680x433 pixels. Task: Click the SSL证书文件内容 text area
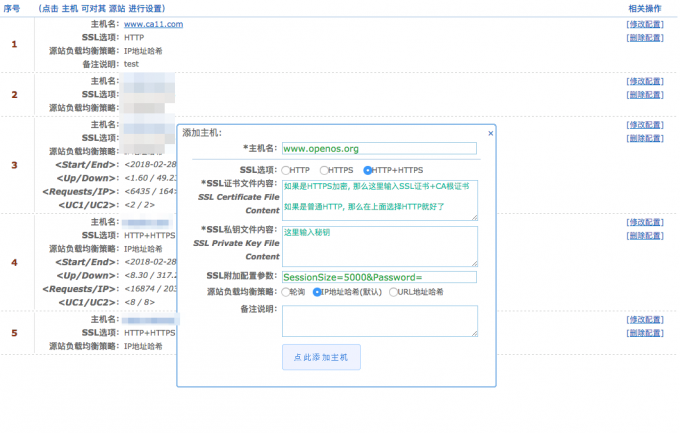pyautogui.click(x=379, y=200)
